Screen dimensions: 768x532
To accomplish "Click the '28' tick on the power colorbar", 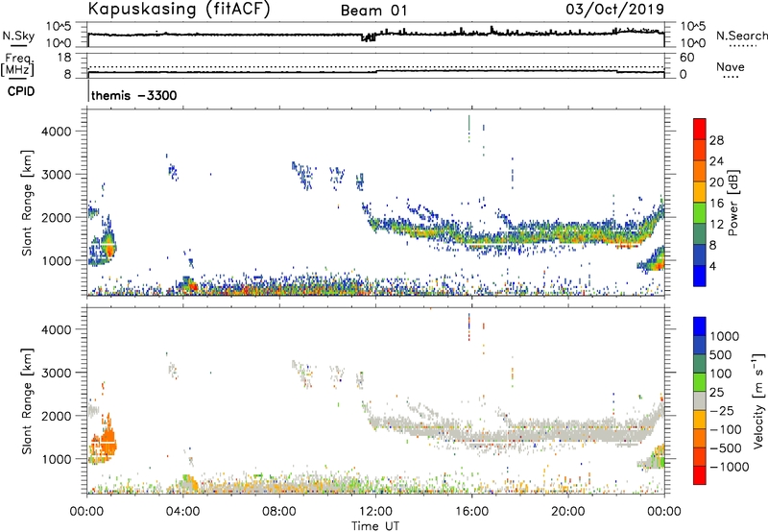I will pyautogui.click(x=716, y=140).
